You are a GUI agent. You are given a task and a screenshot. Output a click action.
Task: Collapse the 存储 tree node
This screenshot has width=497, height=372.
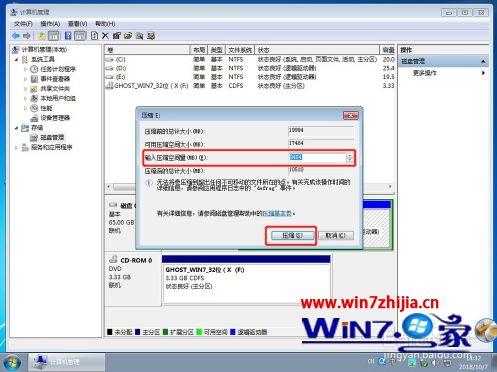pyautogui.click(x=16, y=128)
